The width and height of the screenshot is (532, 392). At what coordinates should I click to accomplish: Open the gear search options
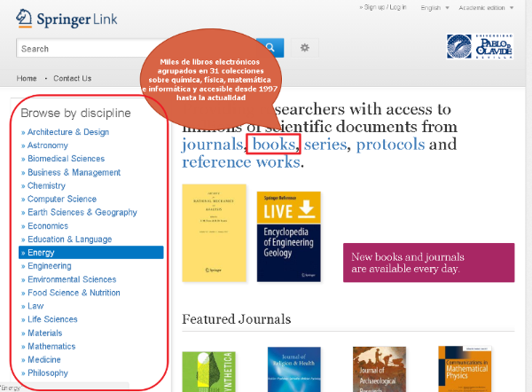pos(305,48)
